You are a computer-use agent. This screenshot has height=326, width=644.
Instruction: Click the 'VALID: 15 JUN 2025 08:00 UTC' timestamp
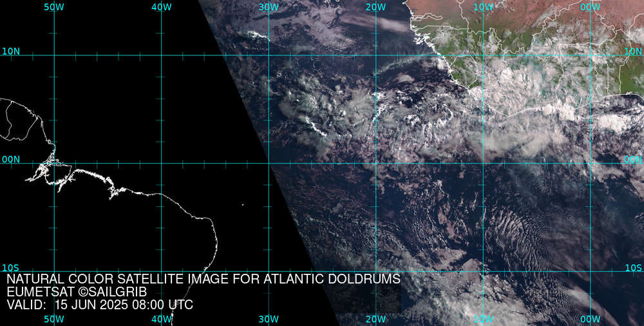coord(100,305)
